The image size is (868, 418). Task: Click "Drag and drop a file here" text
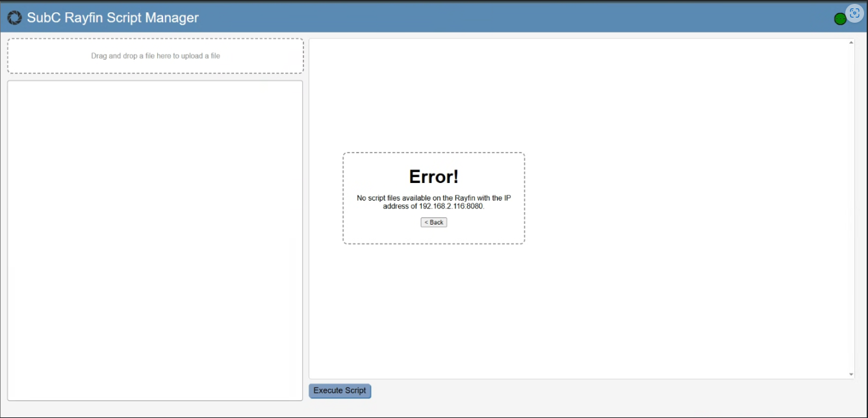point(155,56)
